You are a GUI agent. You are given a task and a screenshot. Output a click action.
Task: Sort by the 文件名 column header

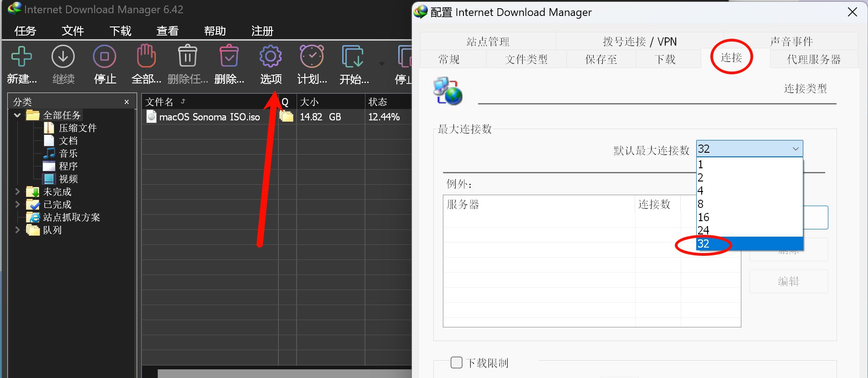tap(210, 102)
